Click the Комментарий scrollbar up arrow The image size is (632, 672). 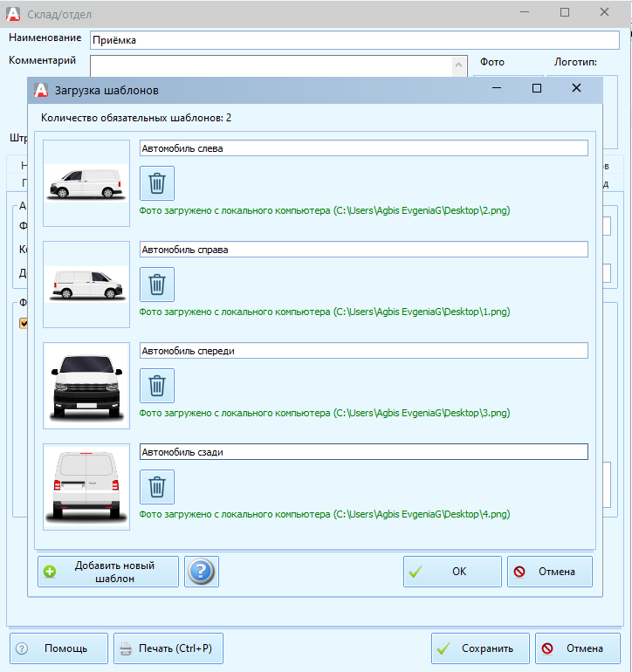[459, 65]
